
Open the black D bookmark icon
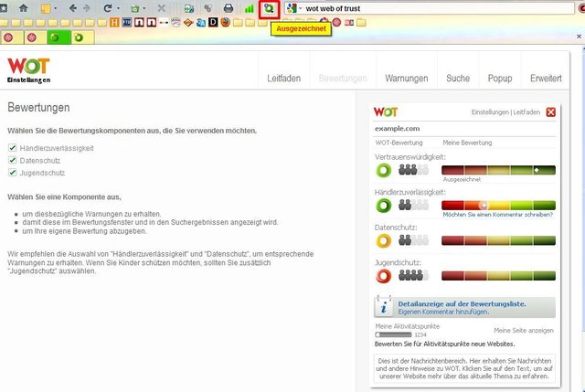click(213, 23)
